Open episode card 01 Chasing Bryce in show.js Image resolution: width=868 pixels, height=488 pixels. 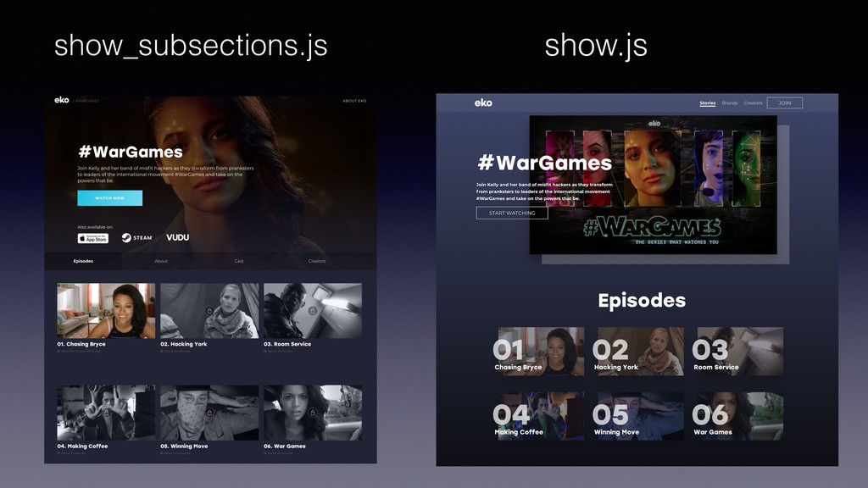540,352
